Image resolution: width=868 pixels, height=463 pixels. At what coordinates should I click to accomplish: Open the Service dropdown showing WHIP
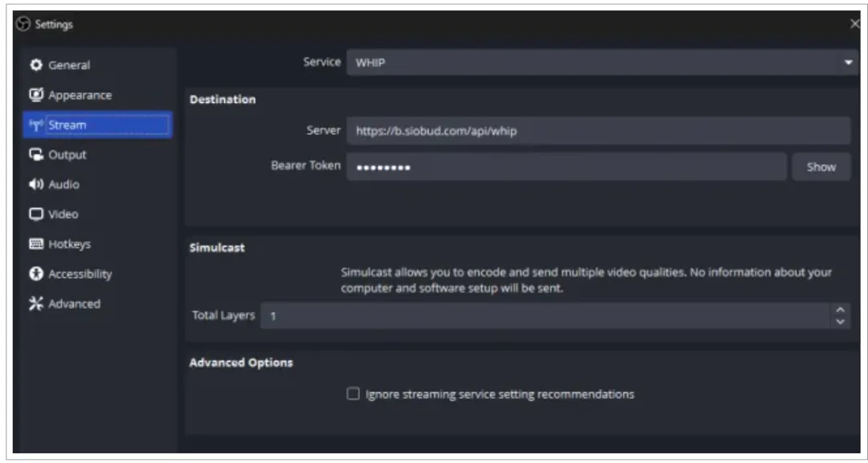602,63
